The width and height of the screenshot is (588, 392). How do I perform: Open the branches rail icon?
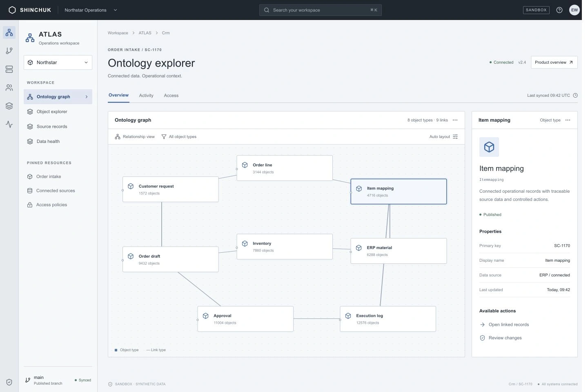(9, 51)
